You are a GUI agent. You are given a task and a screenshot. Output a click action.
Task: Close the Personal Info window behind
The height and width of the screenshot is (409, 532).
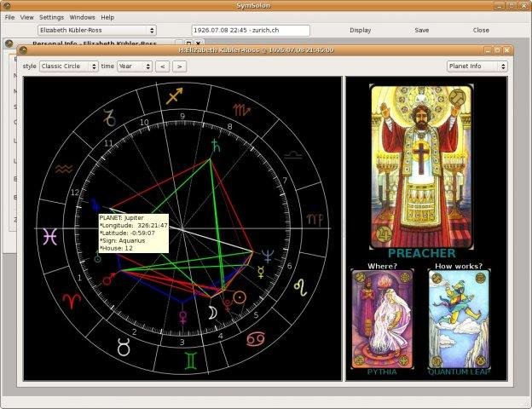coord(198,43)
